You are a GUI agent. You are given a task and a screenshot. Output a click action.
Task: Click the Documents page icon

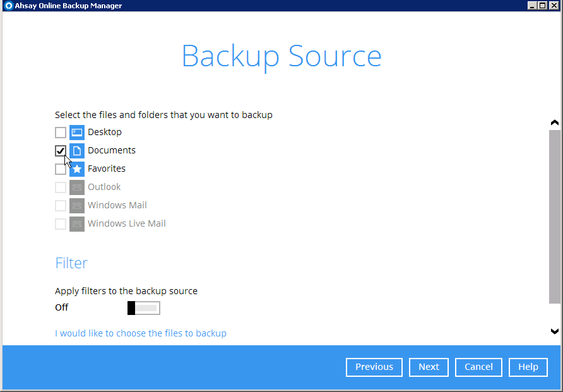coord(77,151)
